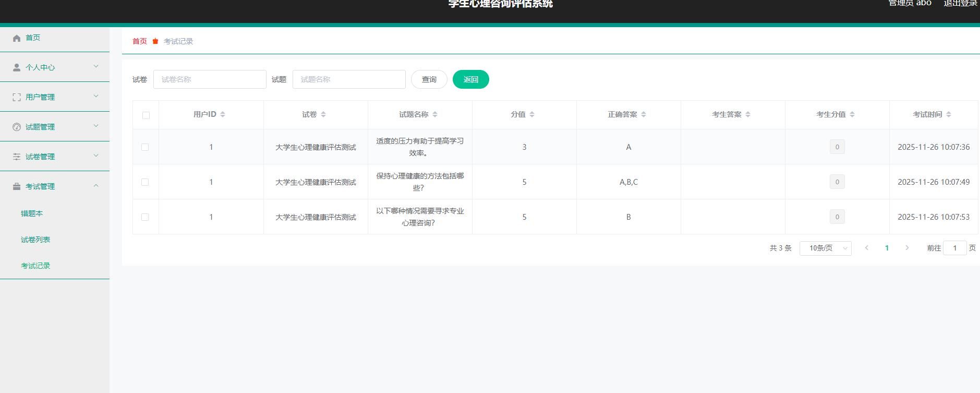Expand the 试题管理 menu chevron
Screen dimensions: 980x393
(x=96, y=126)
